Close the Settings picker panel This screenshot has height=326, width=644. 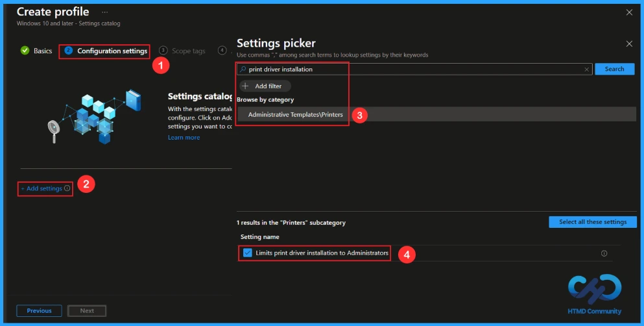(x=629, y=44)
